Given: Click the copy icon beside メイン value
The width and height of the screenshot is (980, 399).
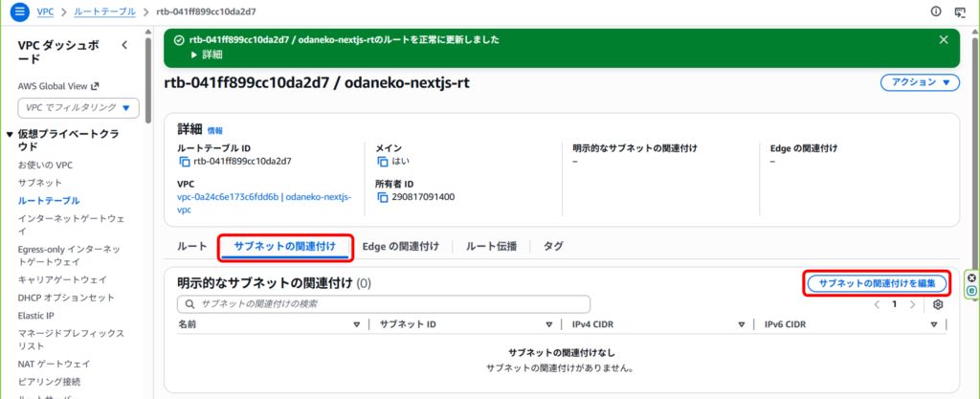Looking at the screenshot, I should pyautogui.click(x=383, y=162).
